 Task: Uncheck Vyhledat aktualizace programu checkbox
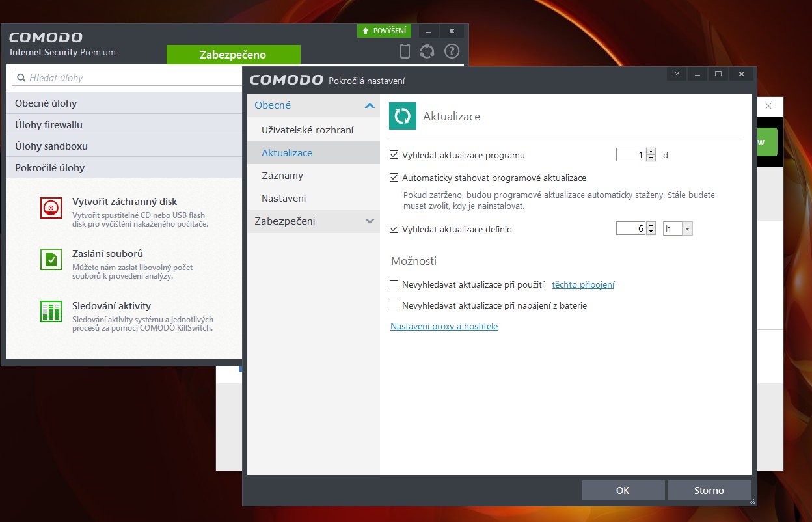[394, 155]
